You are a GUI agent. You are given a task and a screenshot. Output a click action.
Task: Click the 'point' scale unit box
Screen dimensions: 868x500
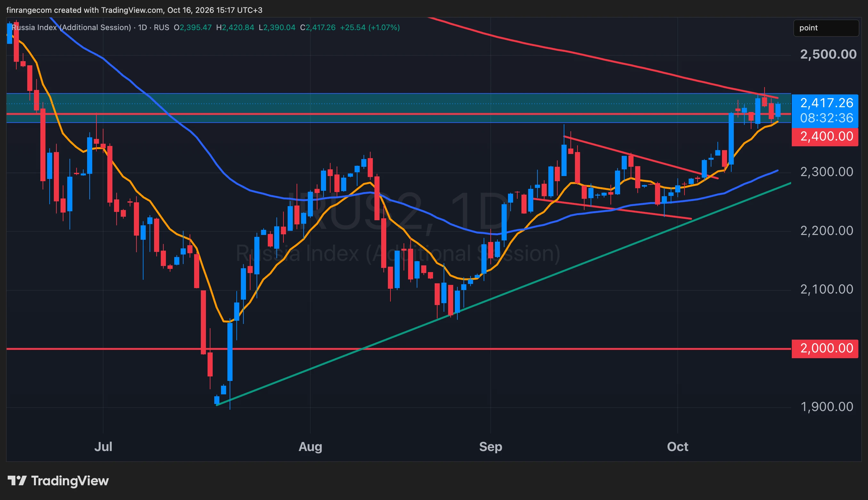coord(826,28)
